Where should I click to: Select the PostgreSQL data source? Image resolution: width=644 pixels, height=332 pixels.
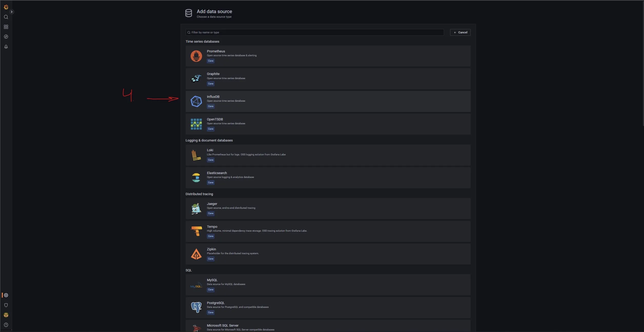click(328, 307)
